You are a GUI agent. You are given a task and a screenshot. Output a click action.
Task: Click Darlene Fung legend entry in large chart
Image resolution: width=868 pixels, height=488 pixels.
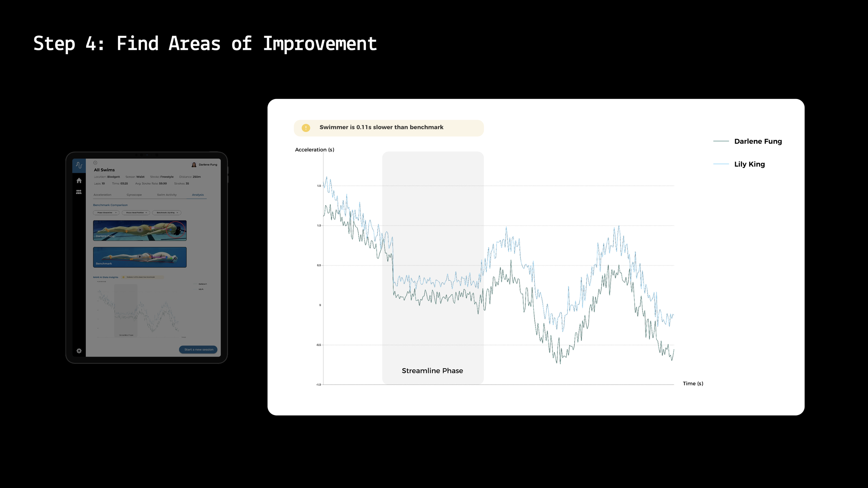(x=758, y=141)
